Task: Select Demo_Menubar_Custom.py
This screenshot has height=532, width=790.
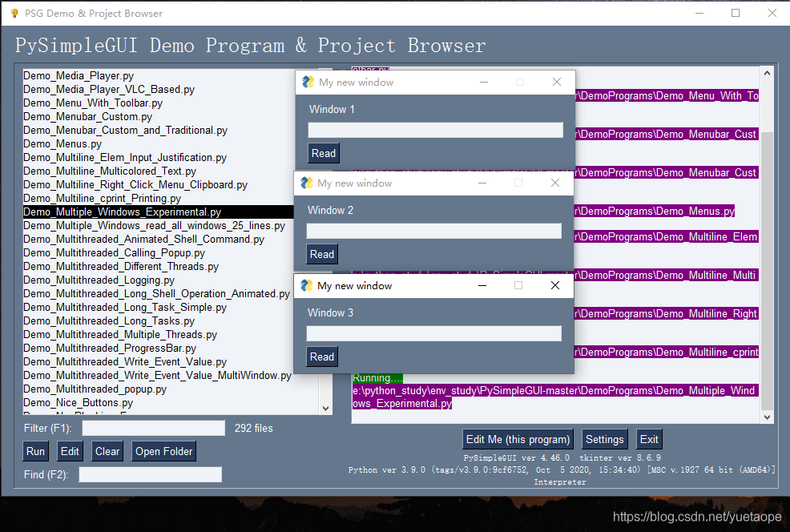Action: 87,116
